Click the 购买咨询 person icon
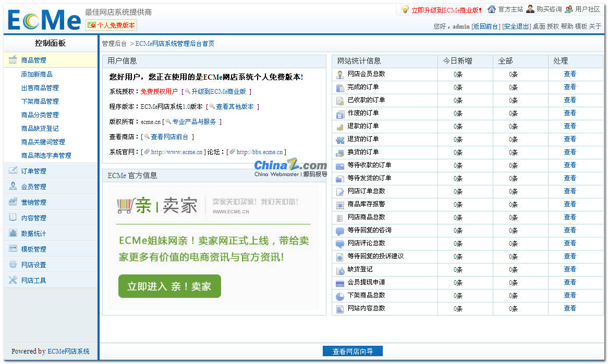608x364 pixels. 530,9
